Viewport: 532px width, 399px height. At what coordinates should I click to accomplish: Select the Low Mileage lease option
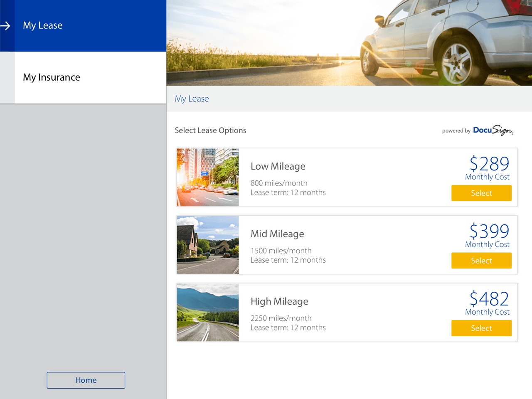point(481,193)
